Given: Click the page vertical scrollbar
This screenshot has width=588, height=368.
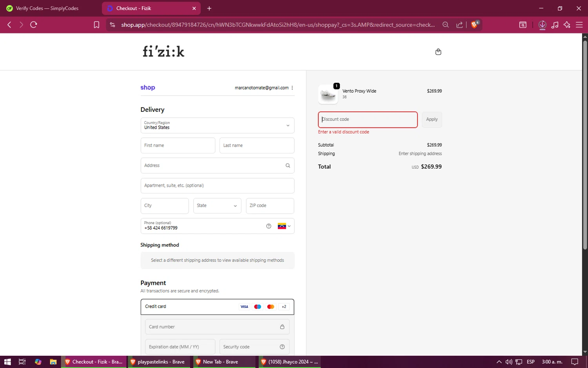Looking at the screenshot, I should tap(585, 145).
